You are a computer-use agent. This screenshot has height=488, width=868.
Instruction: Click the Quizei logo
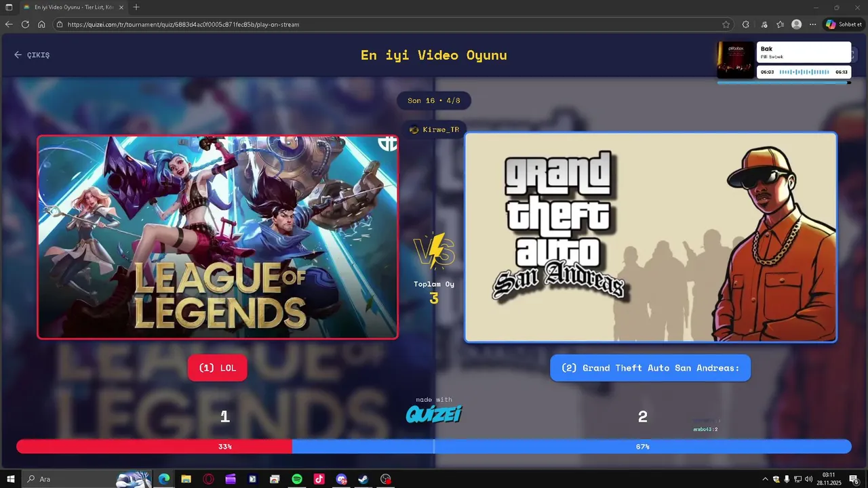pyautogui.click(x=434, y=413)
